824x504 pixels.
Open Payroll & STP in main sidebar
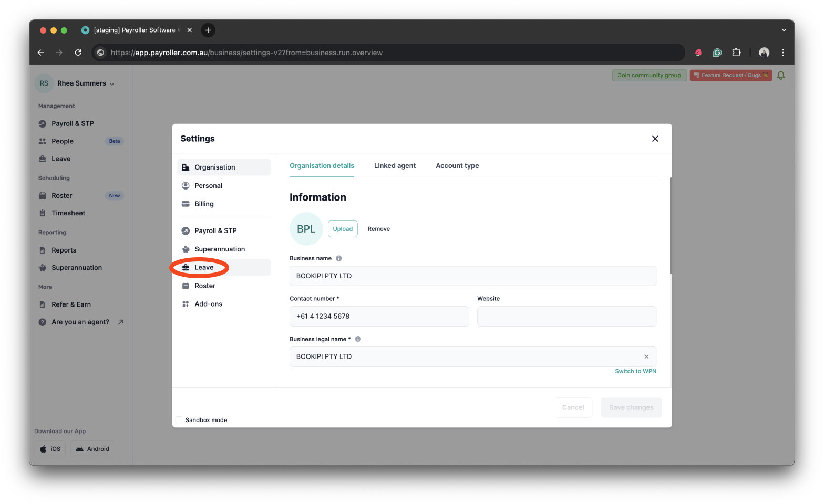pos(73,123)
